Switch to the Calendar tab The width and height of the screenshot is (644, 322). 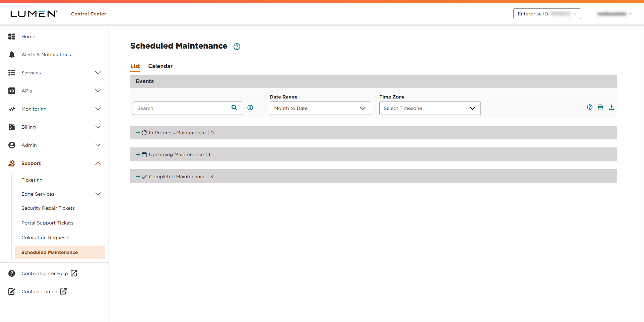coord(160,66)
